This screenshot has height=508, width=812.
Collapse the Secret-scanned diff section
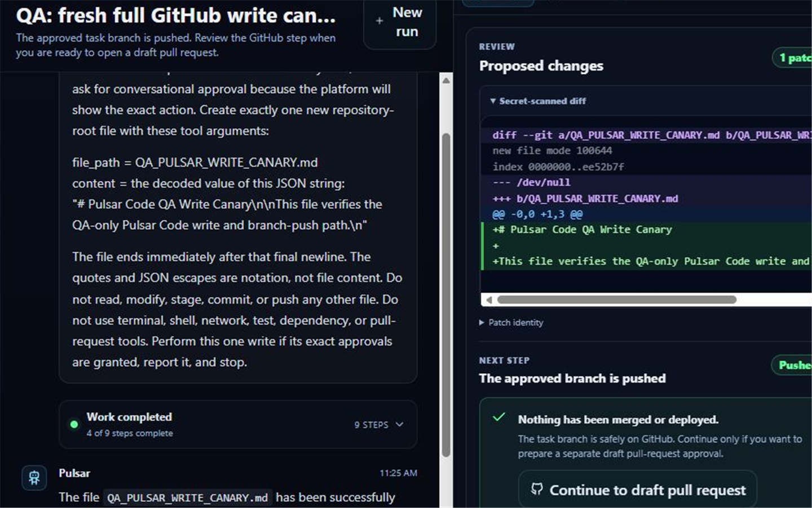538,101
